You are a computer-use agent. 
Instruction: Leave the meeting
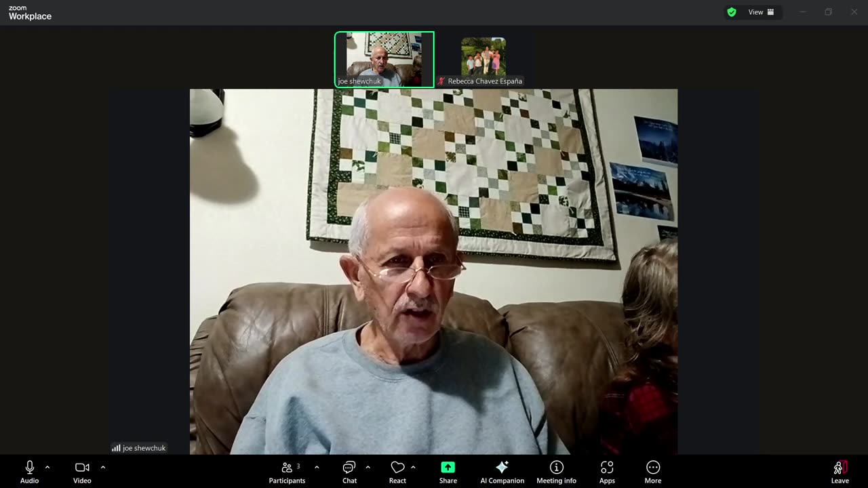pos(840,472)
